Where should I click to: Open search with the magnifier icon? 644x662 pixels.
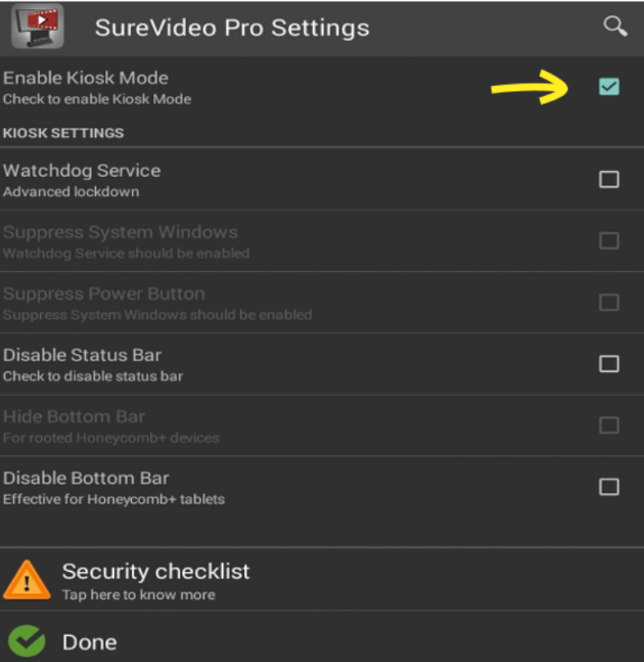pos(615,26)
